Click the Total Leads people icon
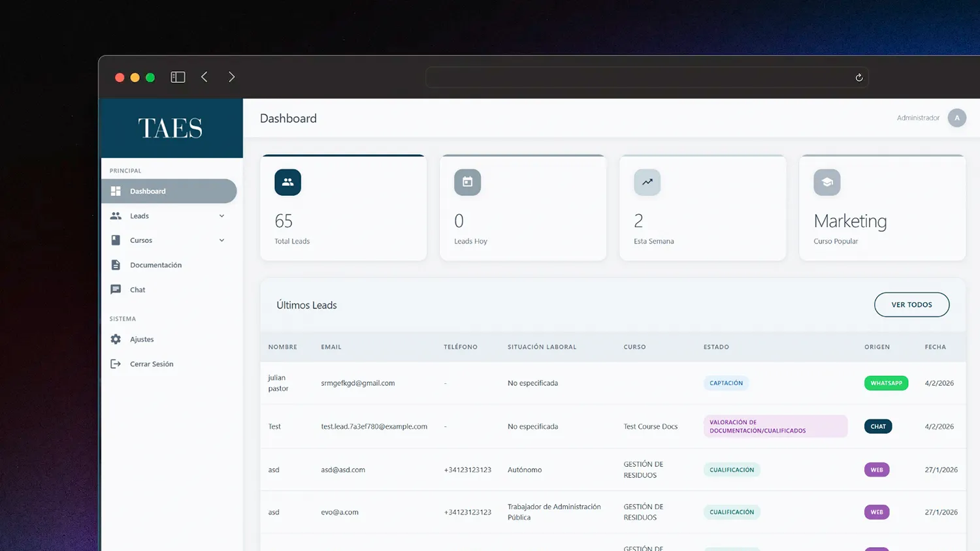 tap(287, 182)
